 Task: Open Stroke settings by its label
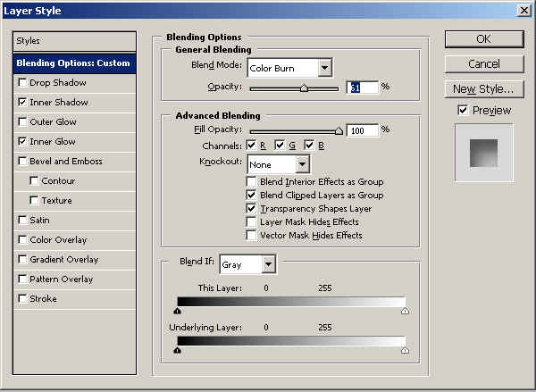pos(43,299)
